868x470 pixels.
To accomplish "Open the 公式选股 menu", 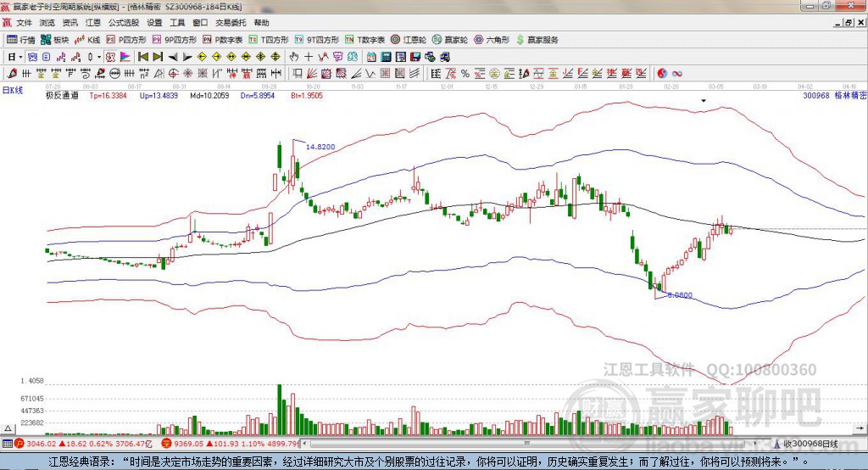I will 124,23.
